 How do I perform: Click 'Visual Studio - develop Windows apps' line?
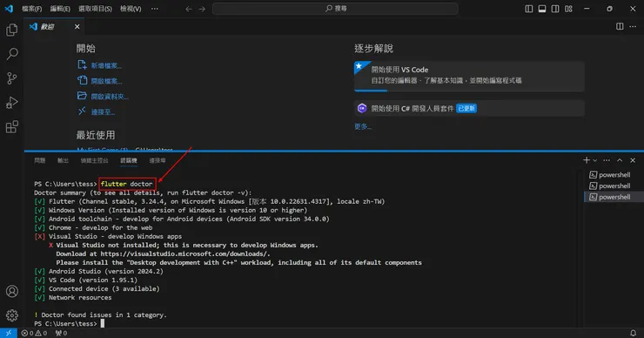(x=115, y=236)
